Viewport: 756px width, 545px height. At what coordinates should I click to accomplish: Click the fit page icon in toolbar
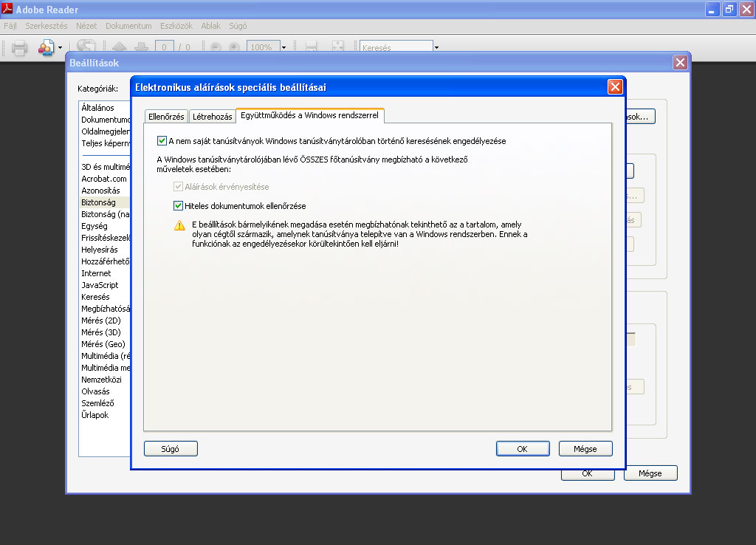tap(338, 47)
